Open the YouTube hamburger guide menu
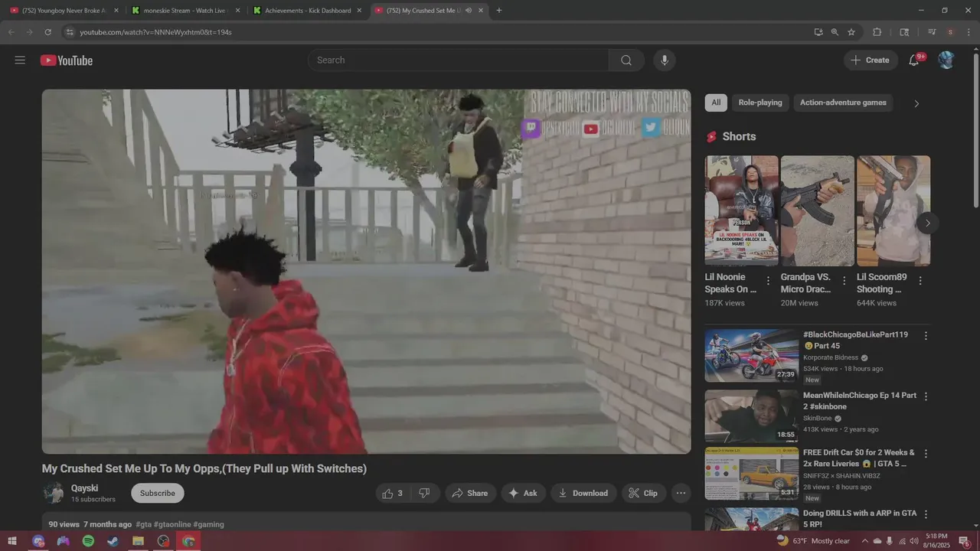This screenshot has height=551, width=980. tap(20, 60)
